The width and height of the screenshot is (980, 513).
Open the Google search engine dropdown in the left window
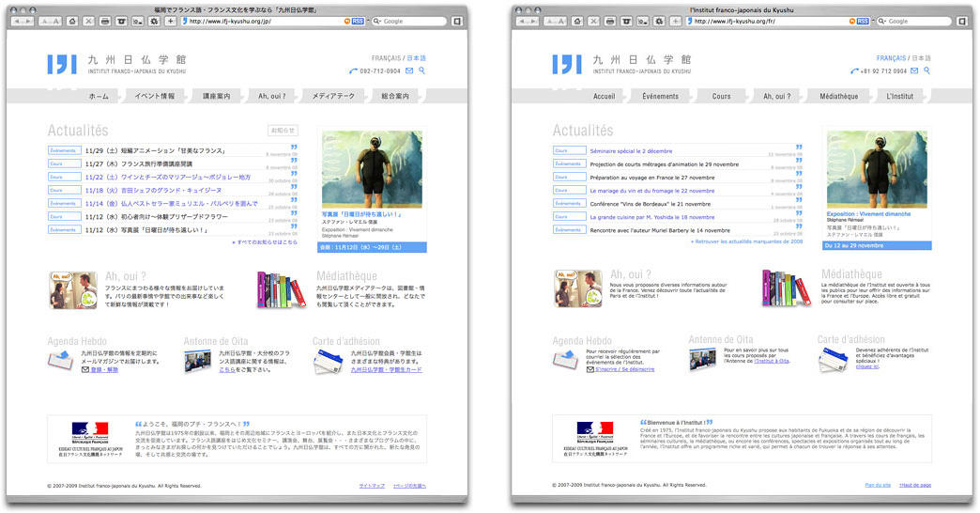click(x=377, y=21)
